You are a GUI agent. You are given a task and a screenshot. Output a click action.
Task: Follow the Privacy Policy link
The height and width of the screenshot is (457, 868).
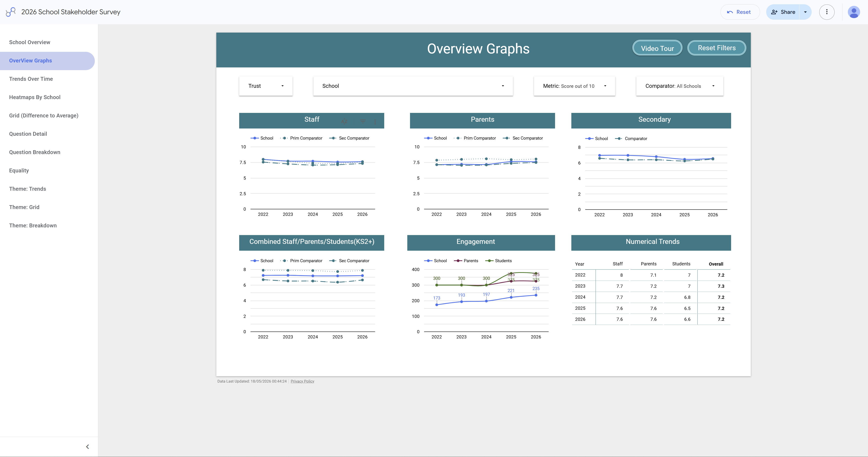pyautogui.click(x=302, y=381)
